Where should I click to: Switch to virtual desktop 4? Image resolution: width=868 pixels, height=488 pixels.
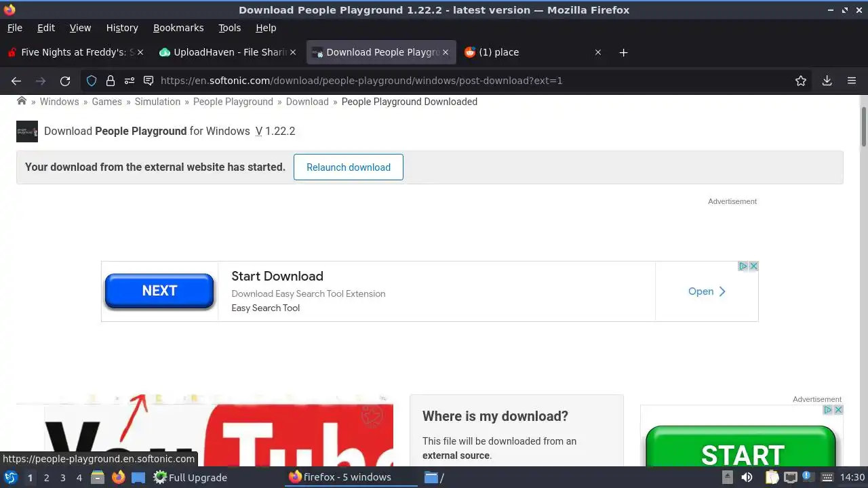79,478
